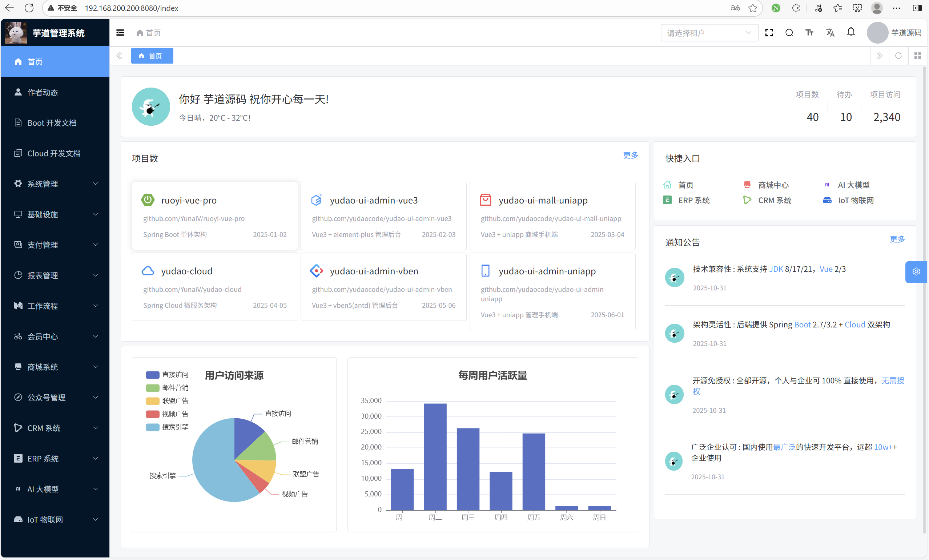This screenshot has height=560, width=929.
Task: Open the floating settings gear button
Action: 916,271
